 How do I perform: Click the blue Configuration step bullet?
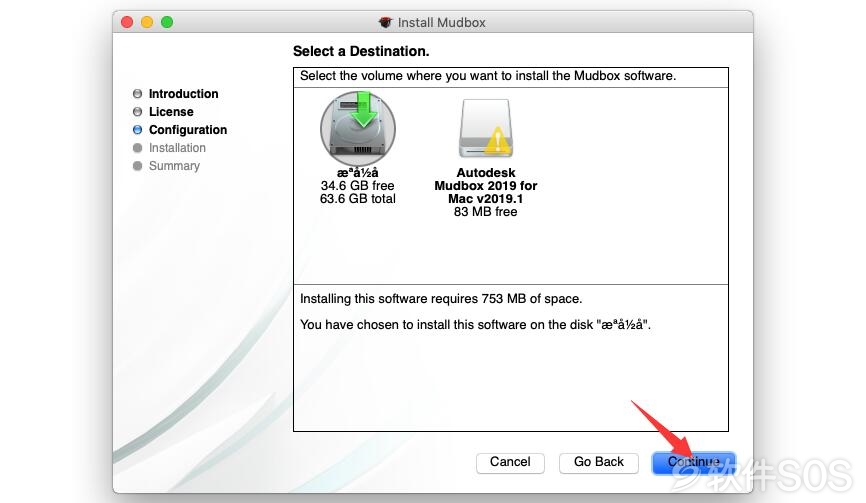pyautogui.click(x=138, y=130)
